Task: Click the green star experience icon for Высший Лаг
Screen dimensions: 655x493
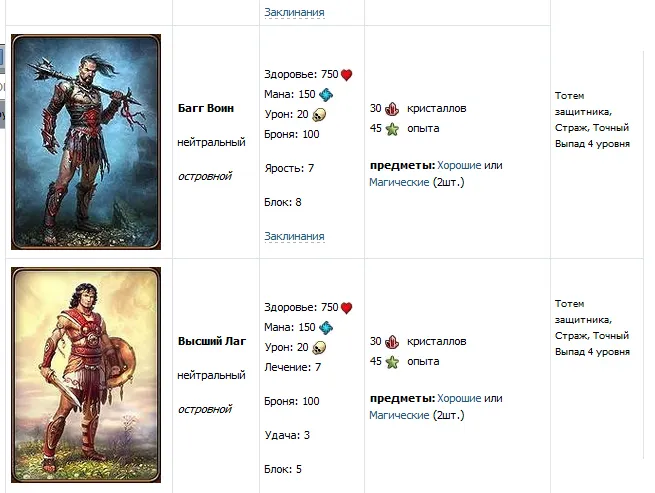Action: click(392, 361)
